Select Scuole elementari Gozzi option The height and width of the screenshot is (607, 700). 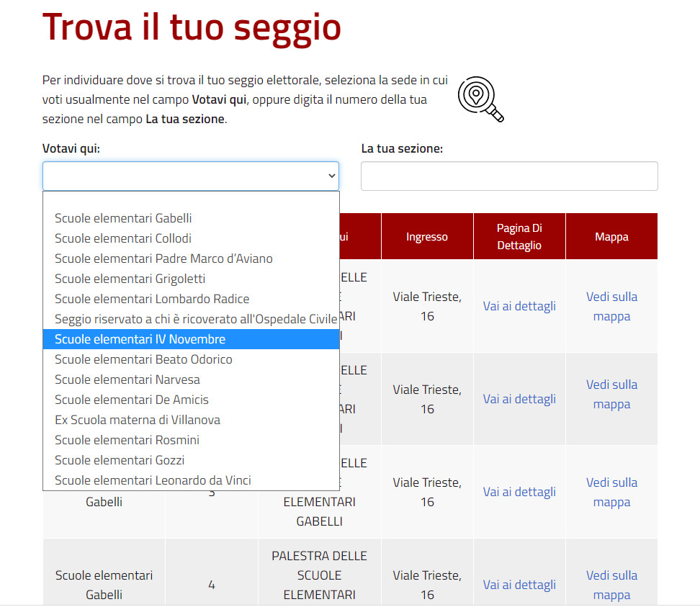191,460
